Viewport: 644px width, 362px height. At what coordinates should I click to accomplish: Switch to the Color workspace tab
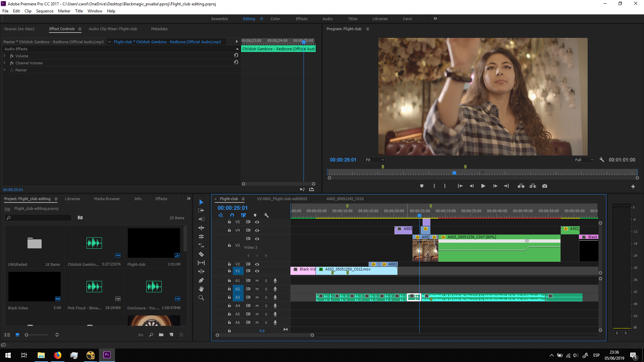click(x=275, y=19)
